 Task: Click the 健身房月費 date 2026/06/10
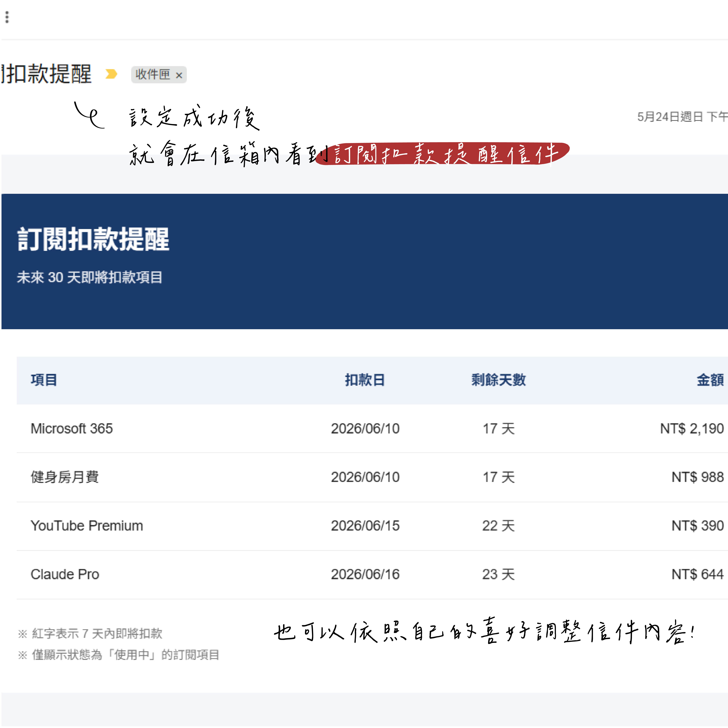coord(365,477)
